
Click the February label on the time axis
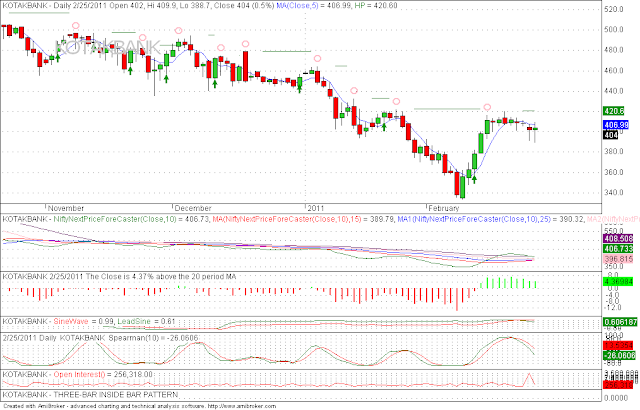(x=444, y=208)
